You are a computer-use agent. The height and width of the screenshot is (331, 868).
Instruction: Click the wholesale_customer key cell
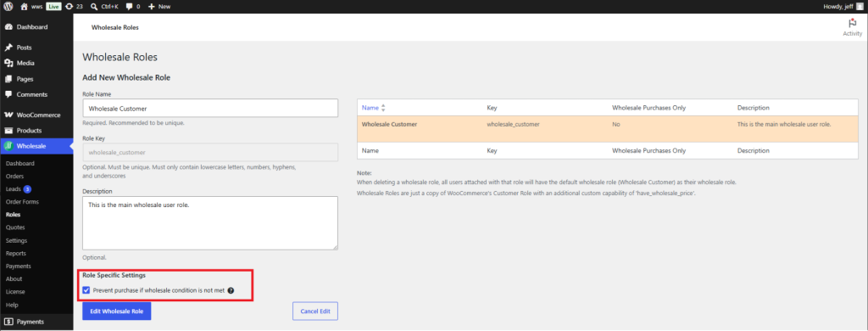513,124
